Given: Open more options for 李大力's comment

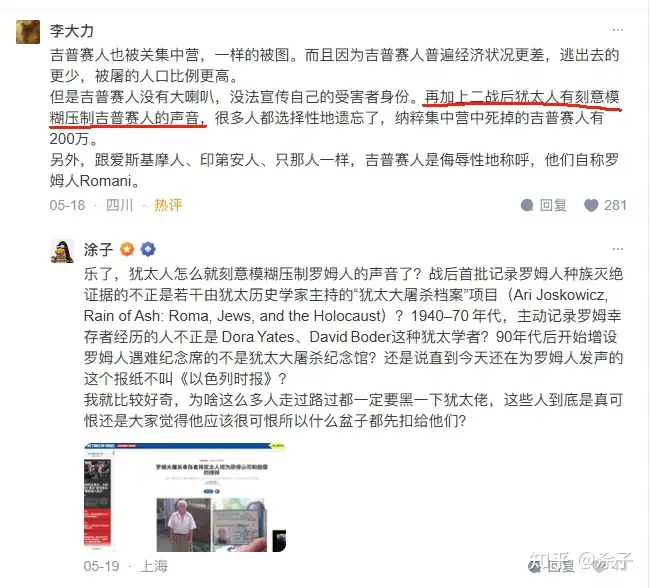Looking at the screenshot, I should (x=618, y=30).
